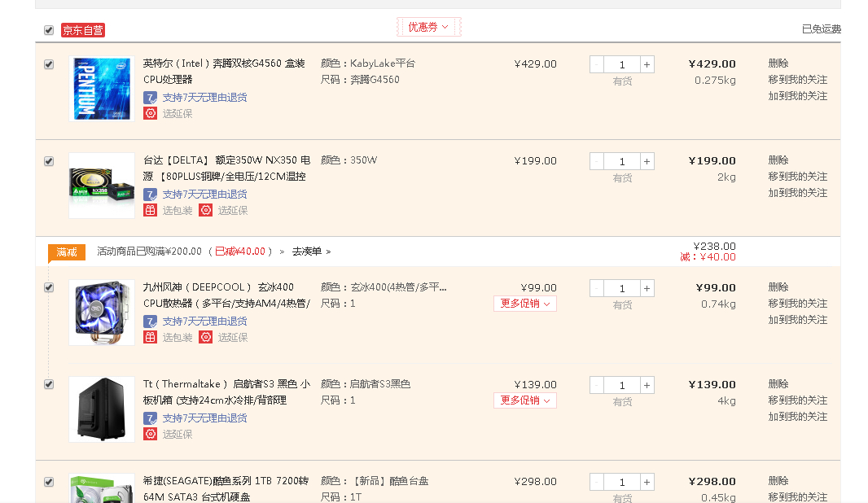Toggle the 京东自营 store checkbox

pyautogui.click(x=49, y=30)
